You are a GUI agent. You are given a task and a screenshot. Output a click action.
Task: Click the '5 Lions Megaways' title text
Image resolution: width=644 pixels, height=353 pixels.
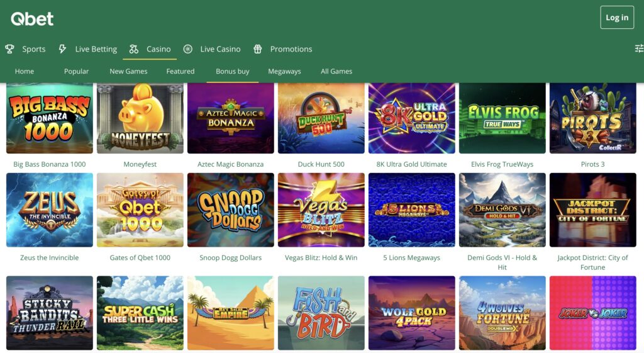point(411,257)
